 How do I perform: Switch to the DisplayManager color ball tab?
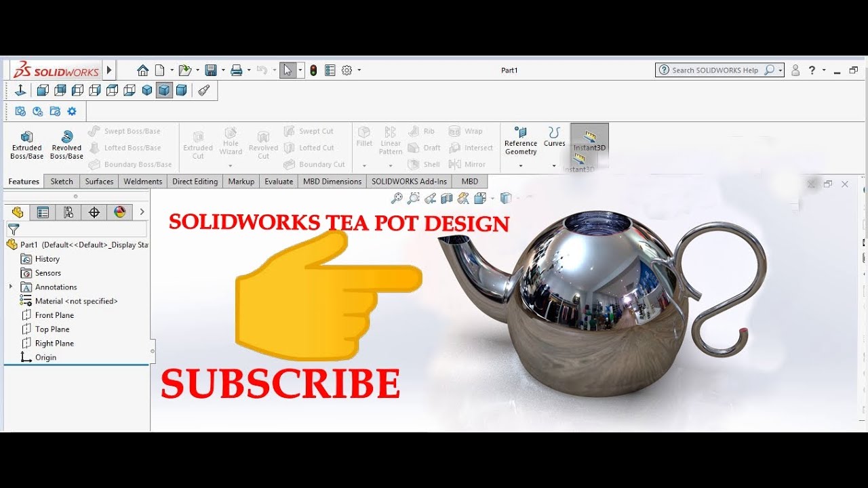point(120,212)
